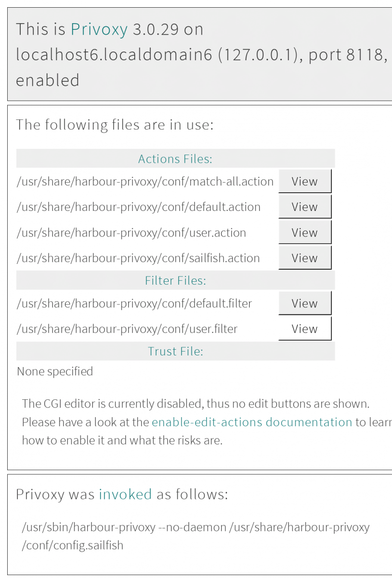Follow the Filter Files heading link
The width and height of the screenshot is (392, 578).
click(x=175, y=280)
